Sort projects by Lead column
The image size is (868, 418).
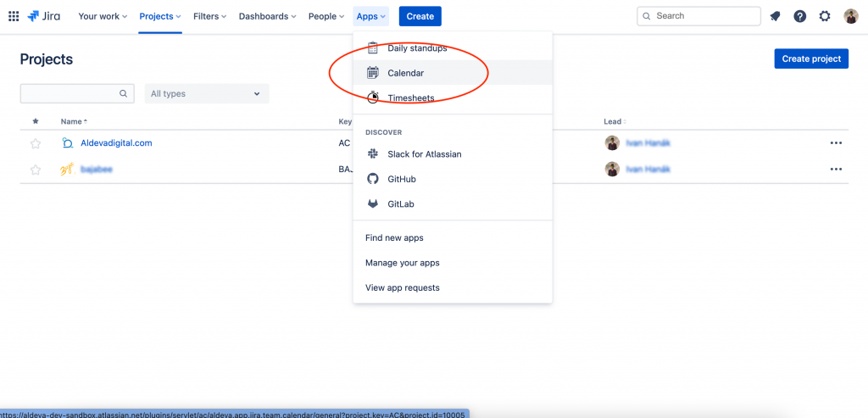point(615,121)
